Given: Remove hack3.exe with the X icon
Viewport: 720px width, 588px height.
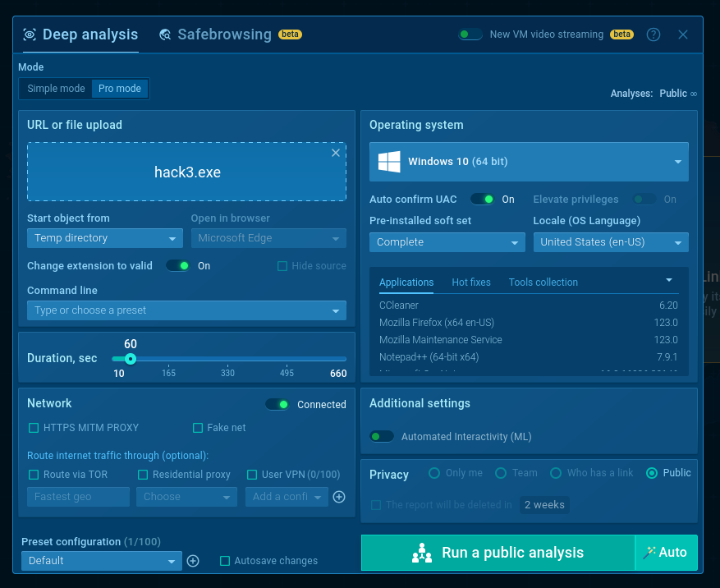Looking at the screenshot, I should click(336, 153).
